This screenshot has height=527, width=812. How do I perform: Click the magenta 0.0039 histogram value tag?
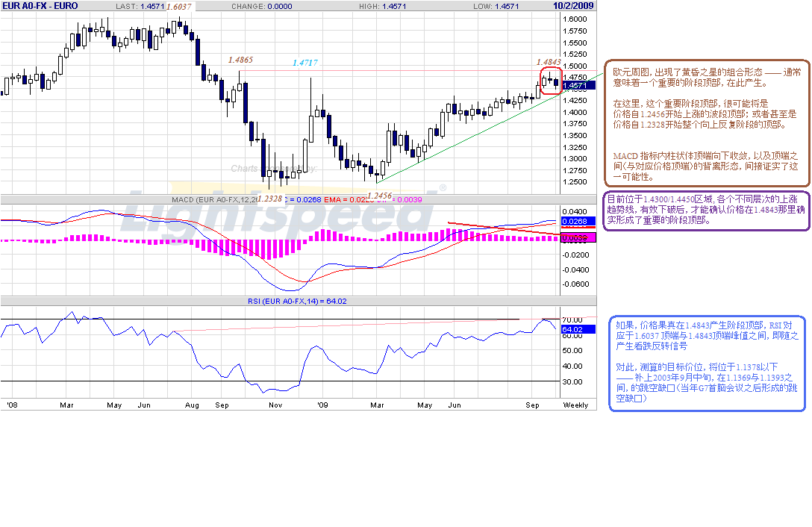[x=578, y=238]
